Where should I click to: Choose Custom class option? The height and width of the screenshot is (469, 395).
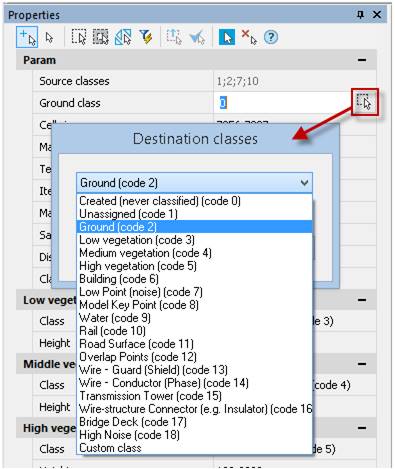tap(194, 448)
